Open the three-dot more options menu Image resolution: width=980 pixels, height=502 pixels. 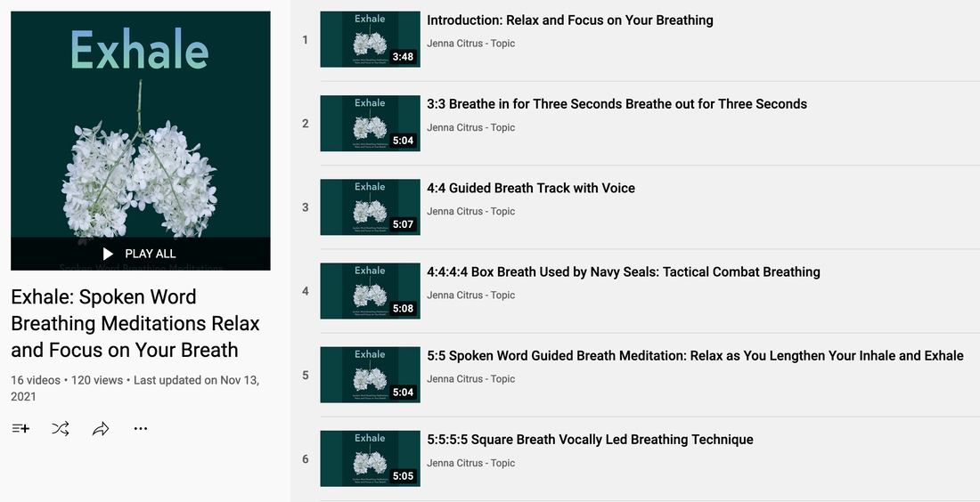(141, 428)
